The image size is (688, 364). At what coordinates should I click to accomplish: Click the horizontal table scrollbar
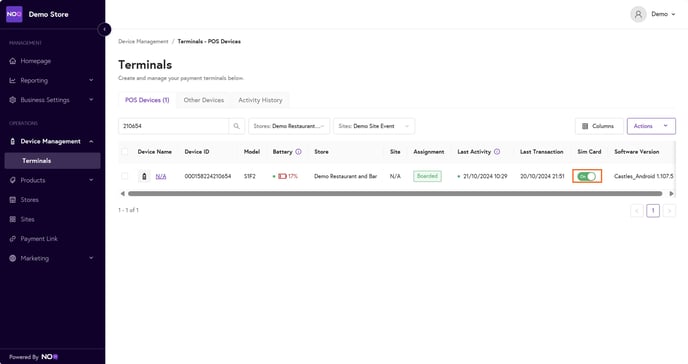[x=395, y=193]
